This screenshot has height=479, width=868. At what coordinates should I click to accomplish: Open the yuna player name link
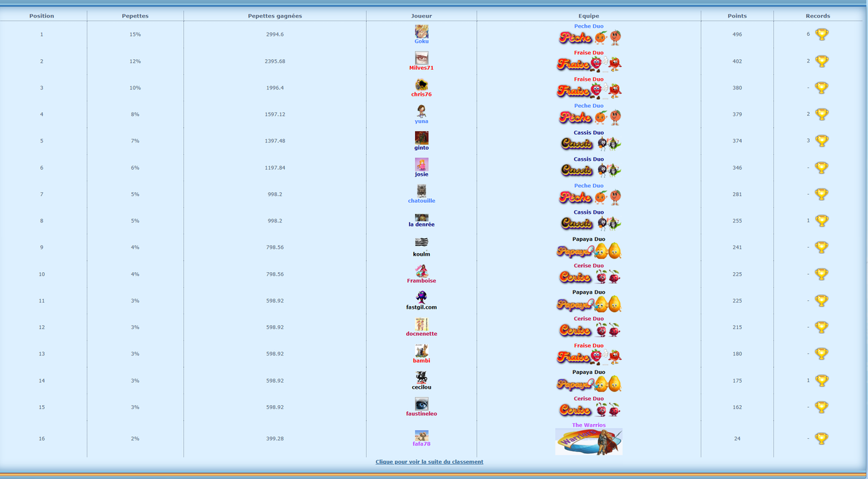(x=421, y=121)
